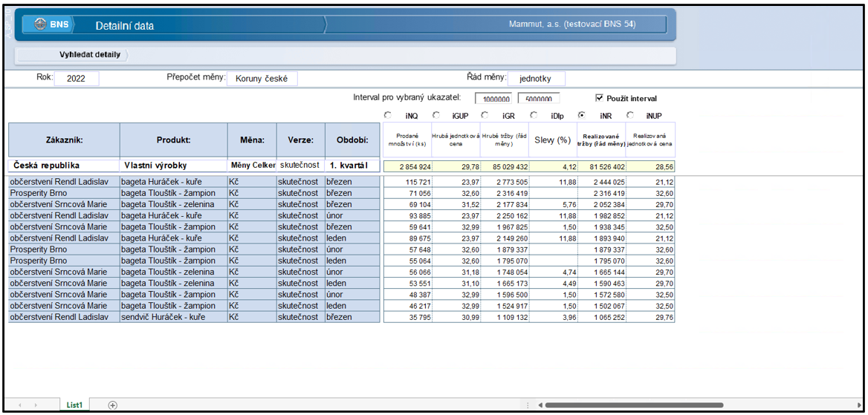
Task: Open the Přepočet měny Koruny české selector
Action: (x=262, y=79)
